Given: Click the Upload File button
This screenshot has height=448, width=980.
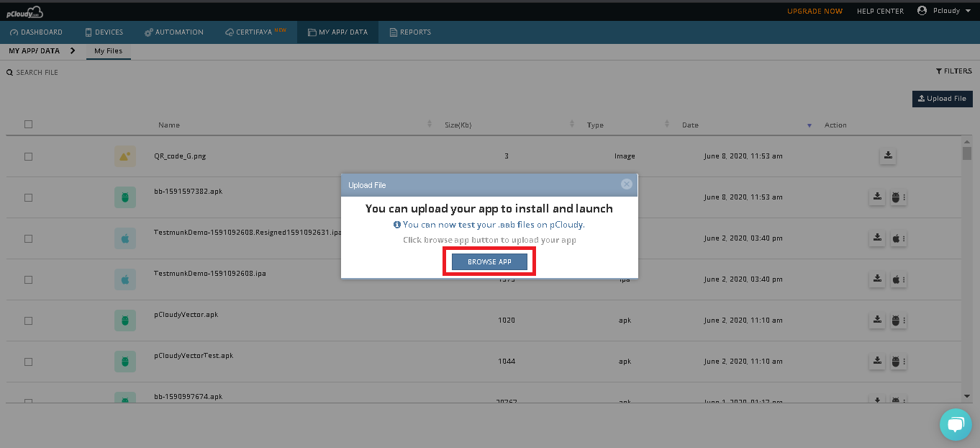Looking at the screenshot, I should (943, 99).
